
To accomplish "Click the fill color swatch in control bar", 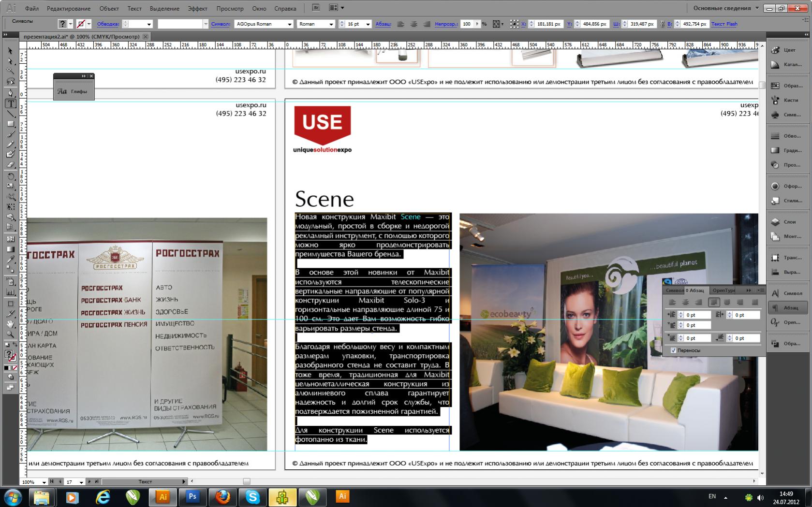I will click(x=62, y=24).
